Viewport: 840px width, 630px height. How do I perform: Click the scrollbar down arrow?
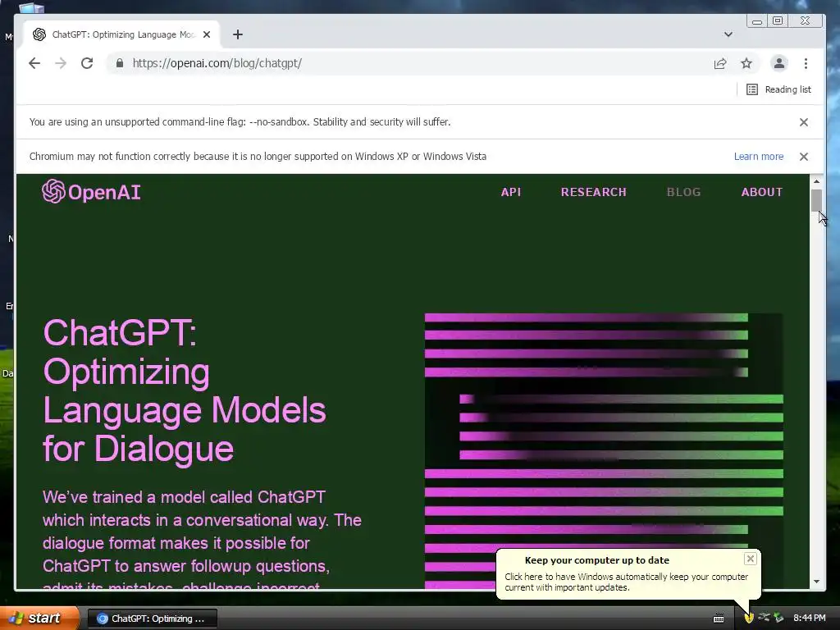[x=816, y=582]
